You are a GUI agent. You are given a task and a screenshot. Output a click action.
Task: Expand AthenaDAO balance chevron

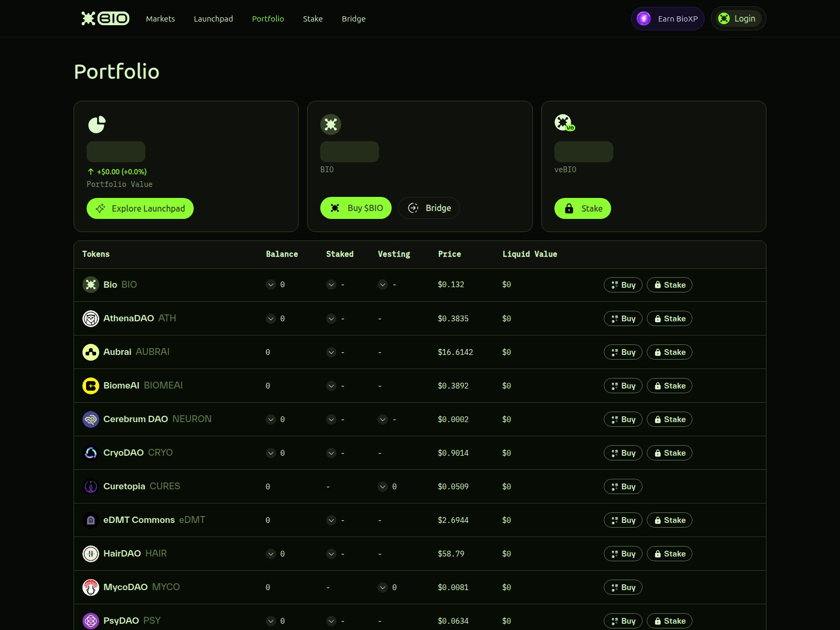(x=271, y=319)
